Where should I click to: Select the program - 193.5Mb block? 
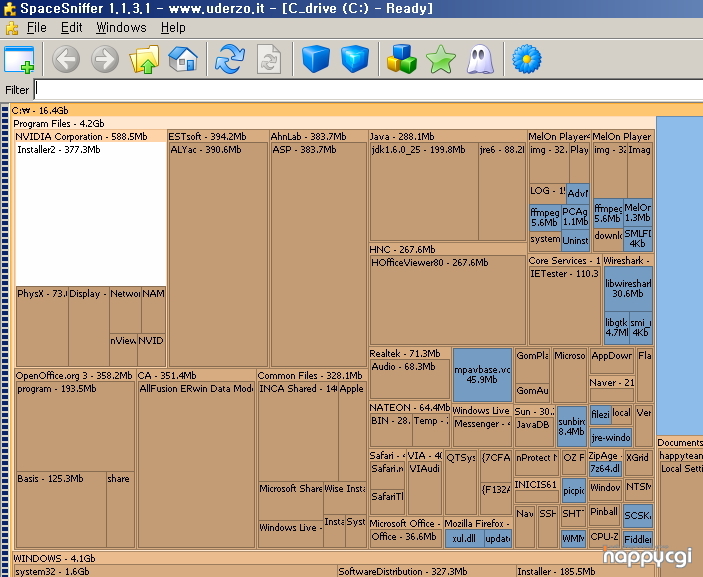click(x=75, y=426)
